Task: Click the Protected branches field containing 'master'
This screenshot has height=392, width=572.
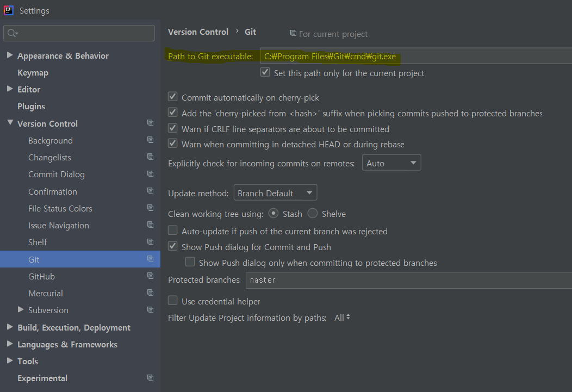Action: [408, 281]
